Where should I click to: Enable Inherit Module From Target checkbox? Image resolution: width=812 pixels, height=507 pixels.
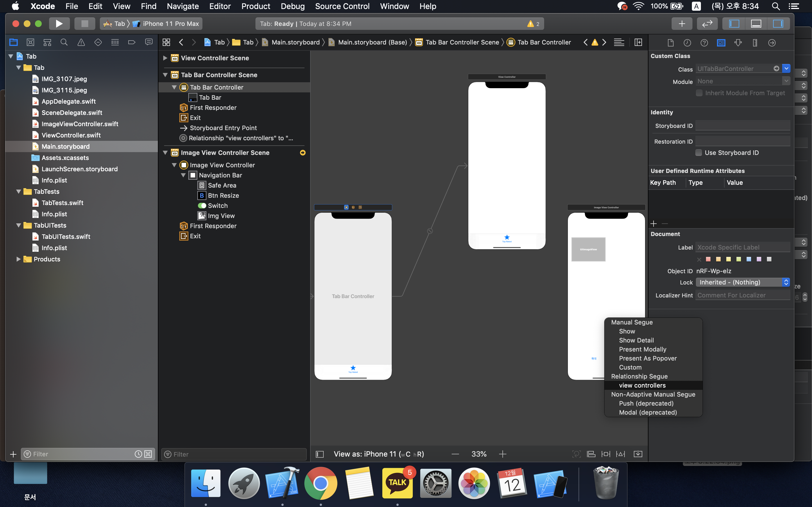[x=699, y=93]
